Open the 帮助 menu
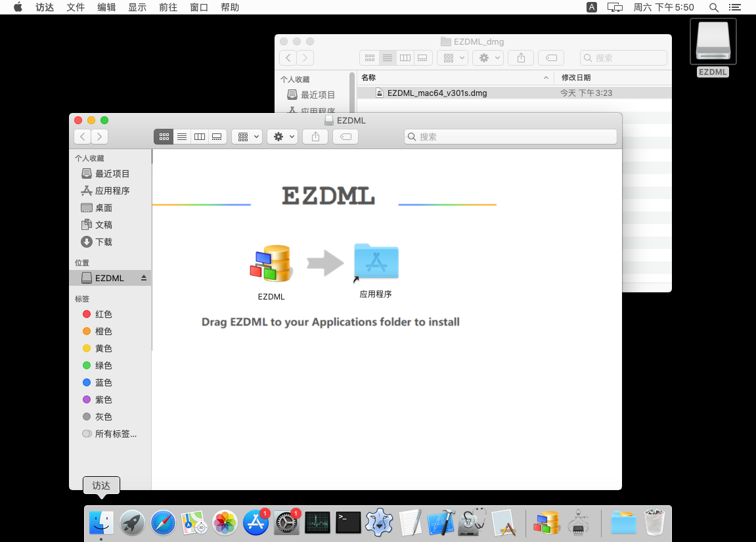 (230, 7)
